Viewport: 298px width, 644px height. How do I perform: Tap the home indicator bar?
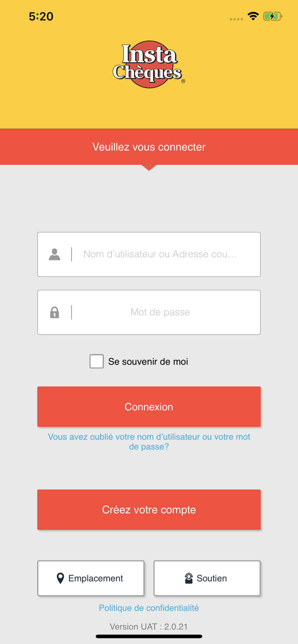pyautogui.click(x=149, y=636)
